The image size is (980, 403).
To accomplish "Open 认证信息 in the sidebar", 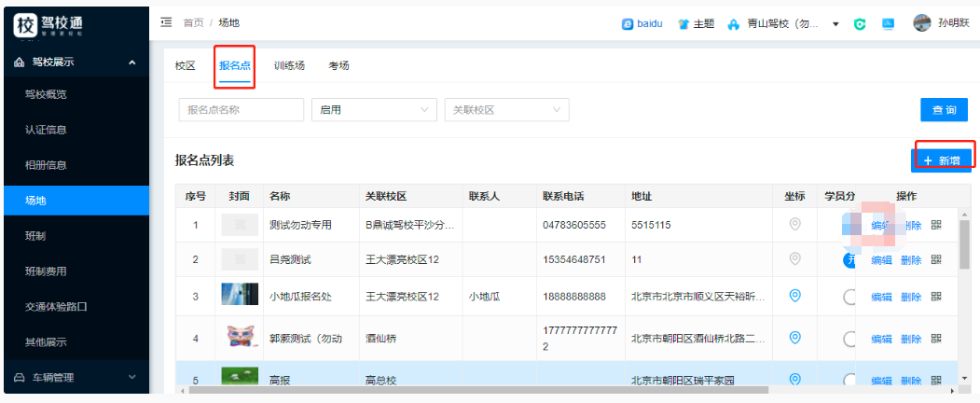I will click(x=76, y=130).
